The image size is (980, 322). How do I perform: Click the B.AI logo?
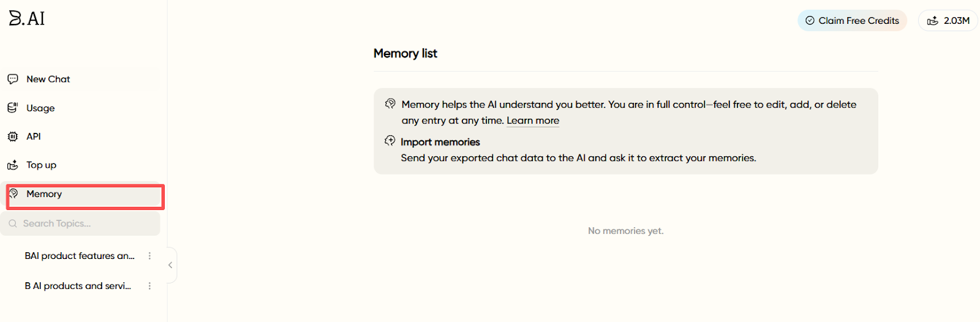click(x=27, y=18)
